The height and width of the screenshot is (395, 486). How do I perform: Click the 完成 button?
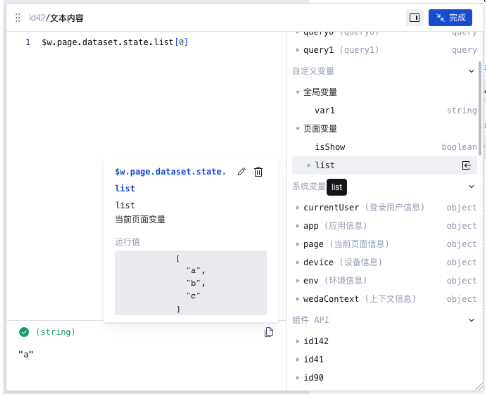(450, 18)
